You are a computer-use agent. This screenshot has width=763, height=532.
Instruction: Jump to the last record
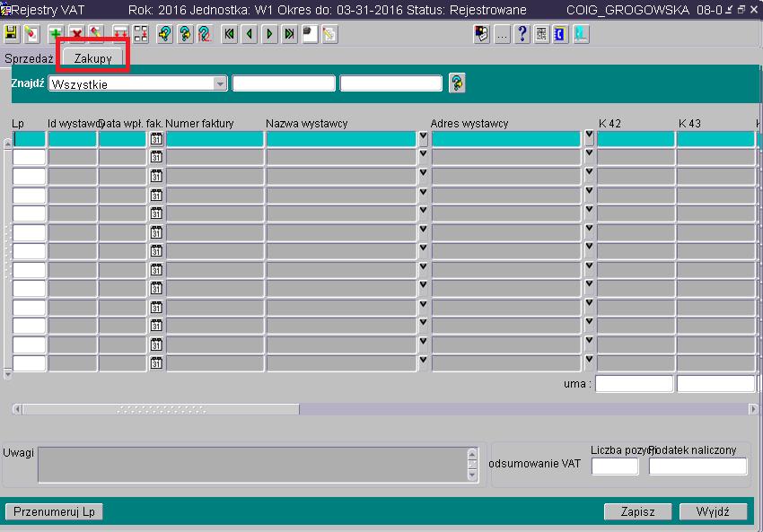pos(290,33)
